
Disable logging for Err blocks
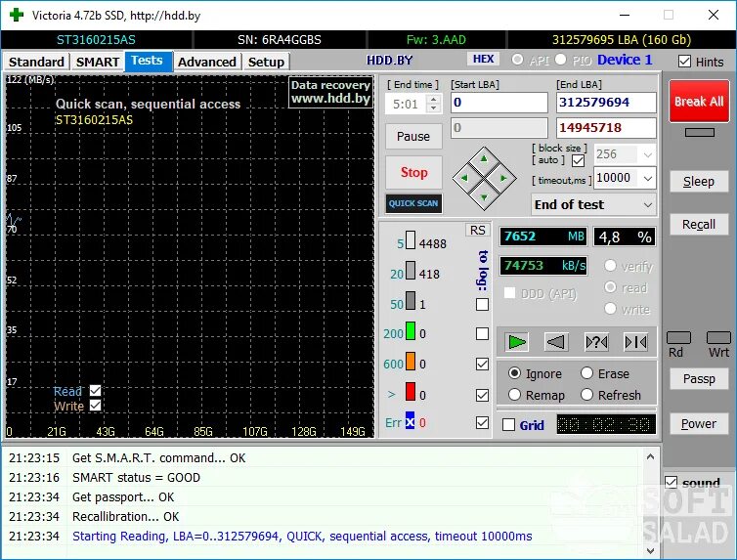tap(482, 423)
